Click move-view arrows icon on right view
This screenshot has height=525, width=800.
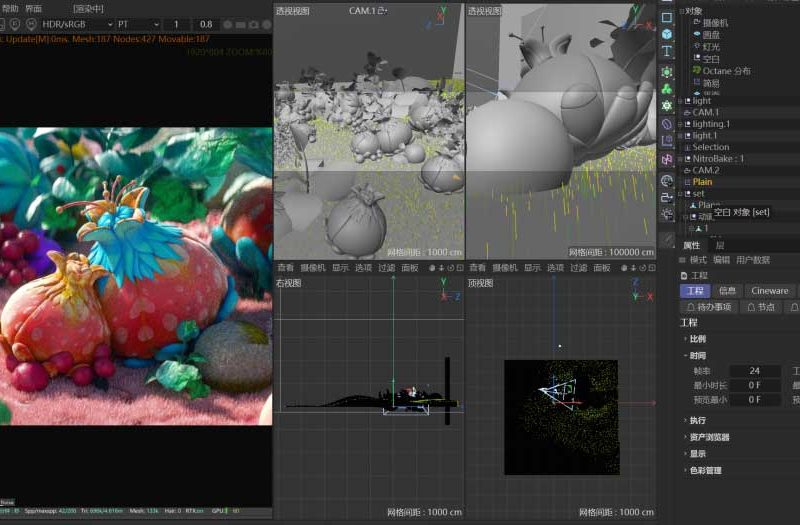point(441,268)
